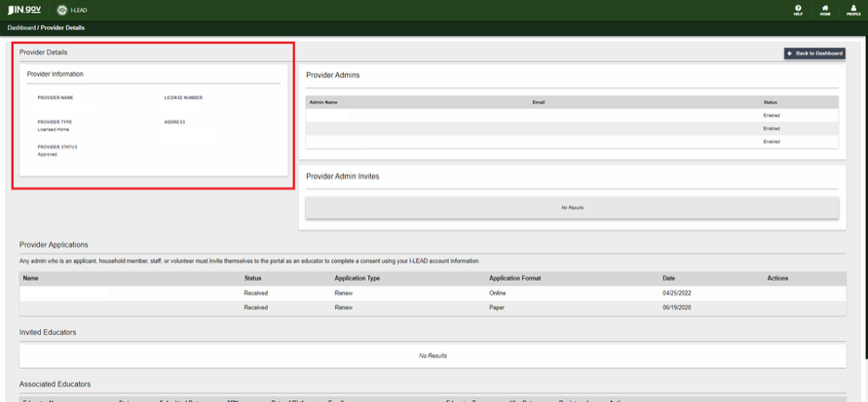
Task: Select the first Enabled provider admin row
Action: pos(572,115)
